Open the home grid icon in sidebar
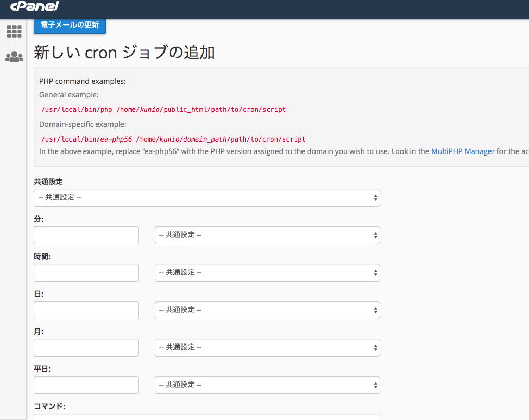Viewport: 529px width, 420px height. pyautogui.click(x=14, y=31)
